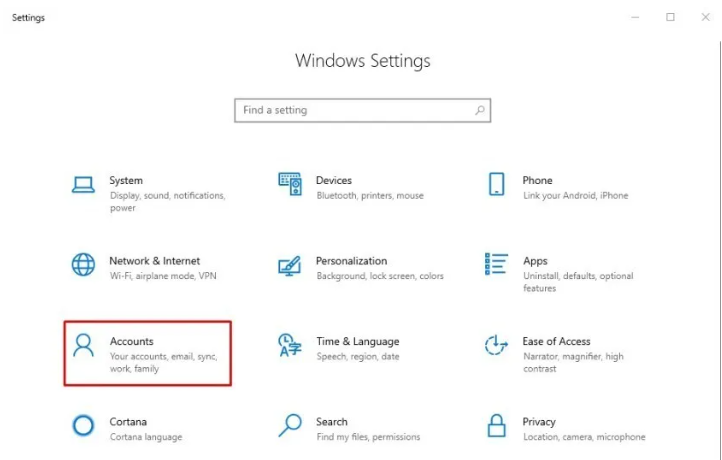Click the Time & Language icon
This screenshot has height=460, width=722.
tap(290, 345)
